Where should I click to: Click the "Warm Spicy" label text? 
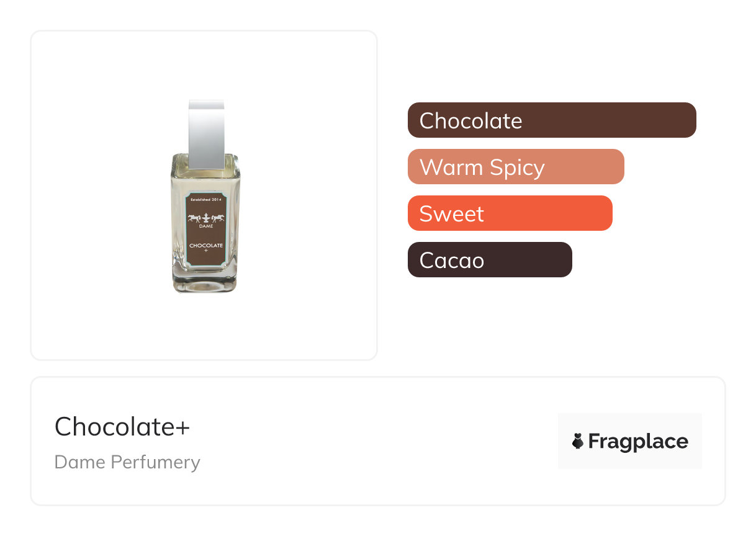[x=482, y=167]
